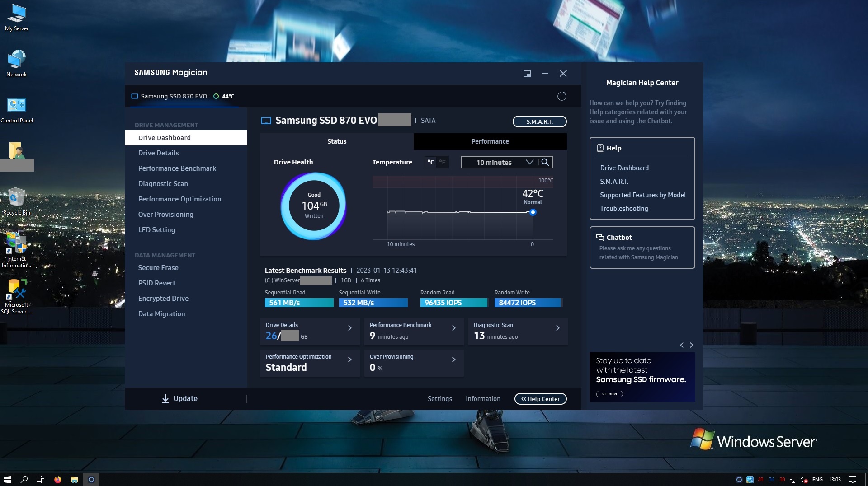The width and height of the screenshot is (868, 486).
Task: Click the Samsung Magician taskbar icon
Action: click(x=91, y=479)
